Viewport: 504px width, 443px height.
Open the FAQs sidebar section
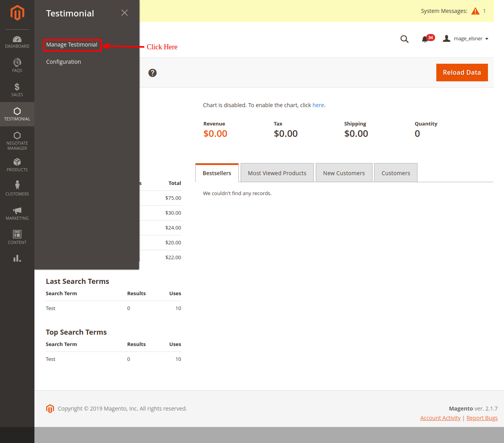[17, 66]
